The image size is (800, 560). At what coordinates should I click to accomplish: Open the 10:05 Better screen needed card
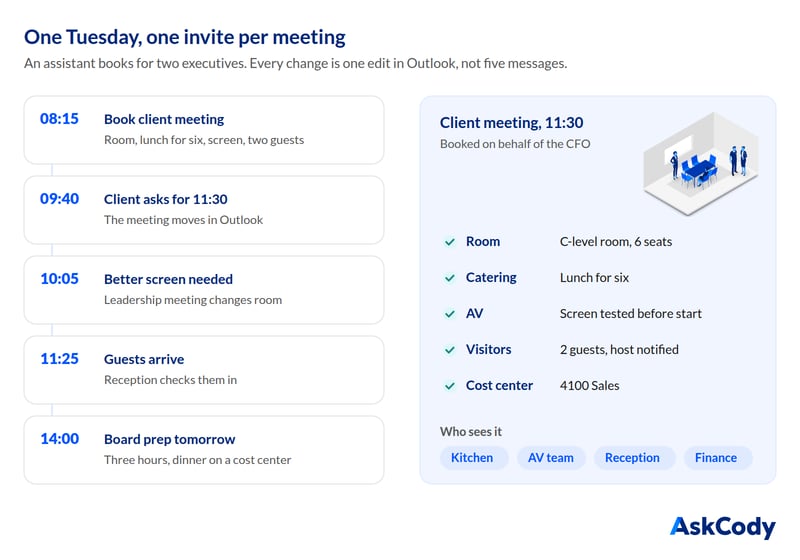tap(204, 290)
